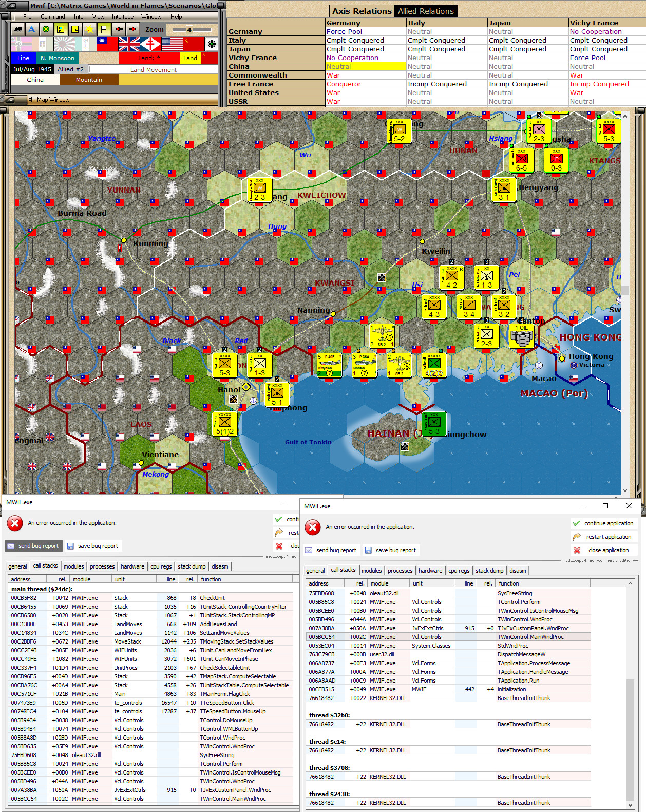The width and height of the screenshot is (646, 812).
Task: Click the green hexagon toolbar icon
Action: (x=46, y=29)
